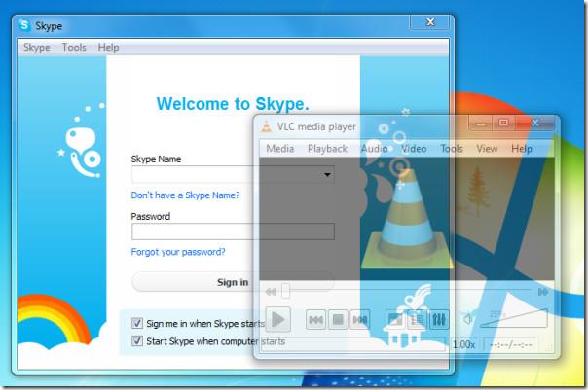This screenshot has height=390, width=588.
Task: Click the VLC video display area
Action: [x=407, y=219]
